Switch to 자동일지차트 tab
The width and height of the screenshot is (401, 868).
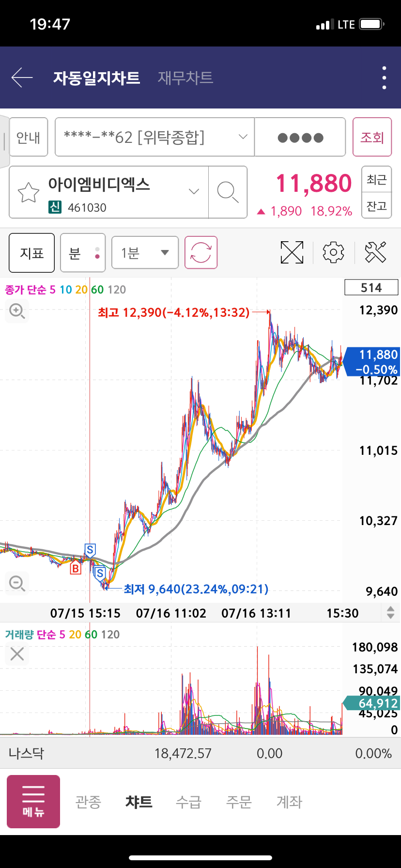[x=96, y=77]
